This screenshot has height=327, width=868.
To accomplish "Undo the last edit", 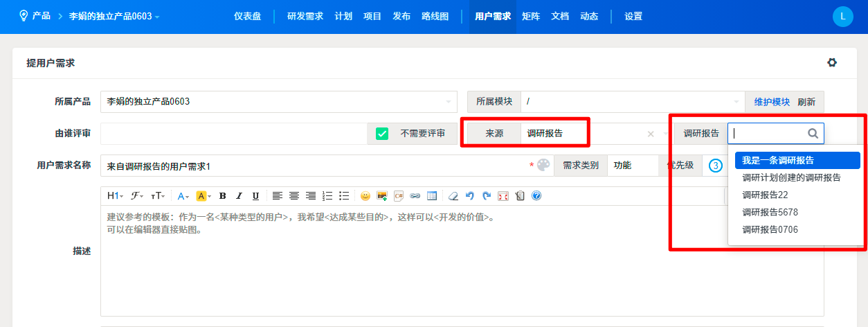I will pos(470,196).
